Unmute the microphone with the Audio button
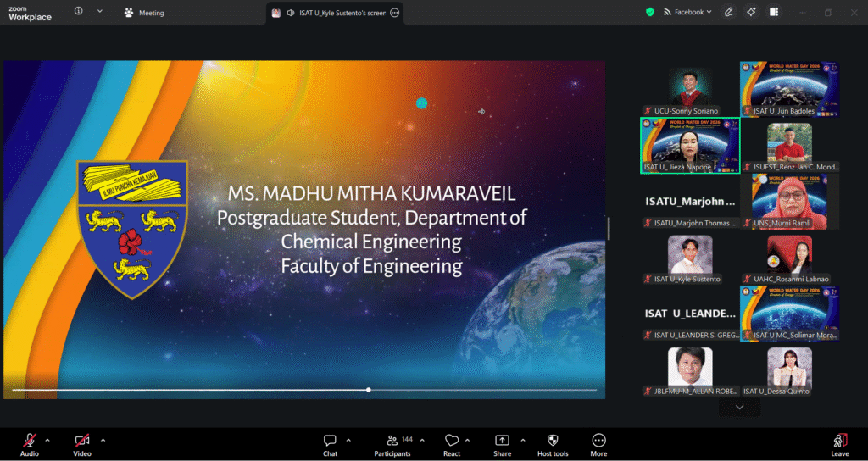The width and height of the screenshot is (868, 461). click(30, 441)
